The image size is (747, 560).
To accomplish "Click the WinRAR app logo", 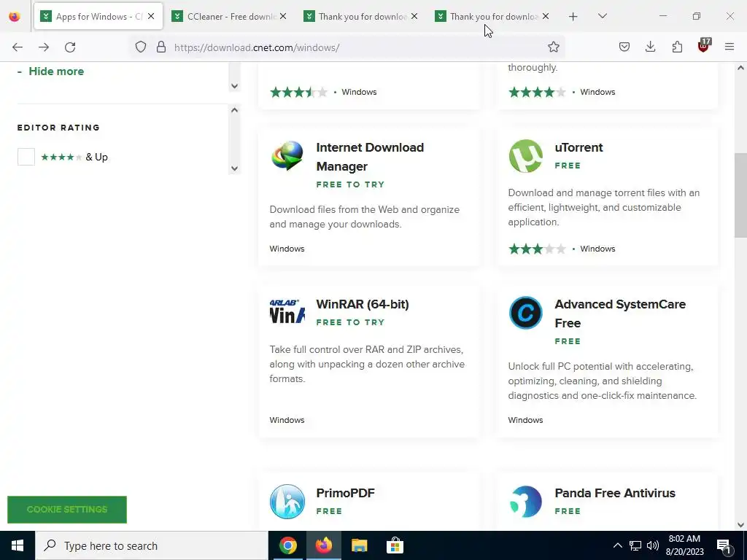I will (x=287, y=311).
